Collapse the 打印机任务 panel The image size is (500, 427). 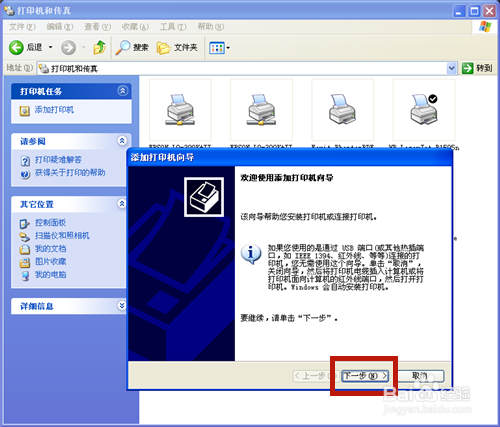tap(123, 91)
